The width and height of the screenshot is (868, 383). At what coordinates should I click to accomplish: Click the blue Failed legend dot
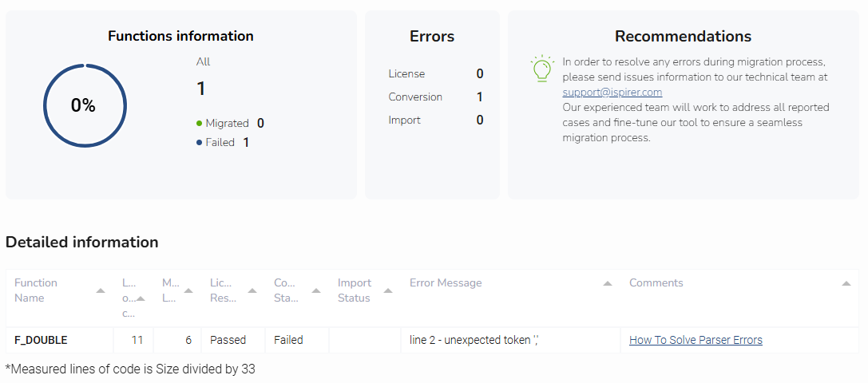199,143
